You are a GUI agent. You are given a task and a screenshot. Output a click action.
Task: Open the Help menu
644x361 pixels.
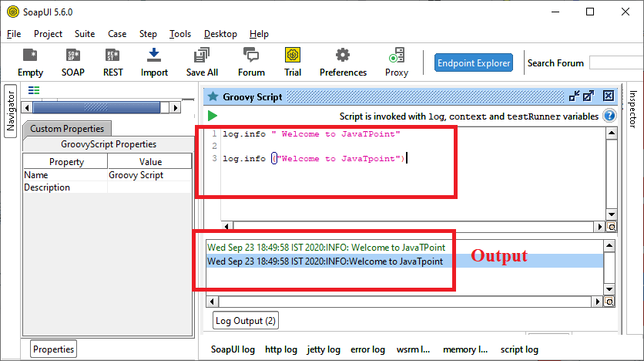[259, 34]
